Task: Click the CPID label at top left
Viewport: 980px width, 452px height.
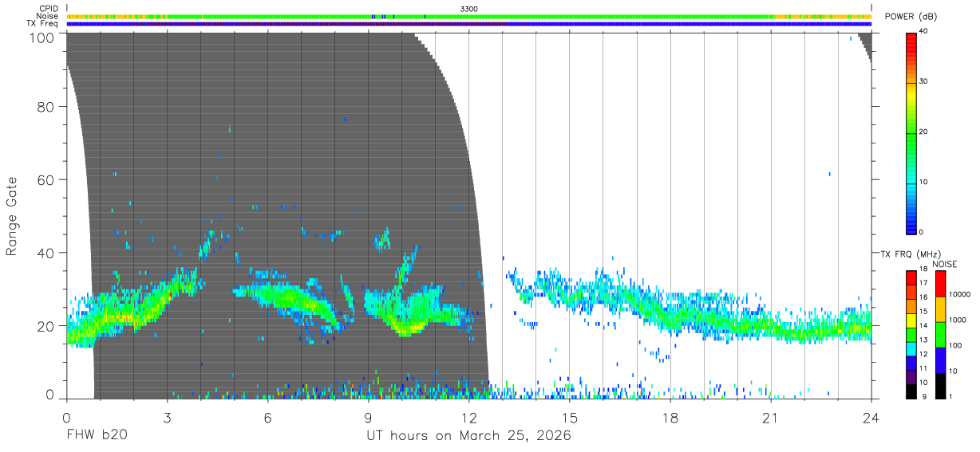Action: 49,8
